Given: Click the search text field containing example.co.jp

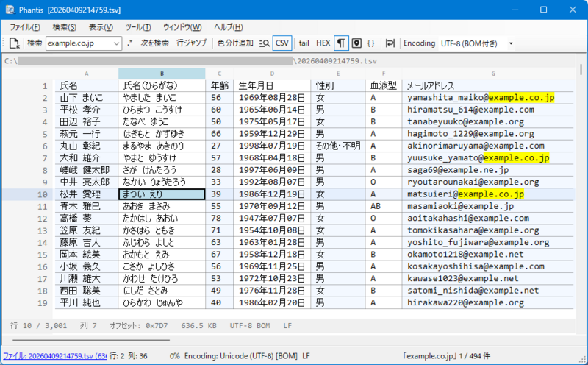Looking at the screenshot, I should click(79, 43).
